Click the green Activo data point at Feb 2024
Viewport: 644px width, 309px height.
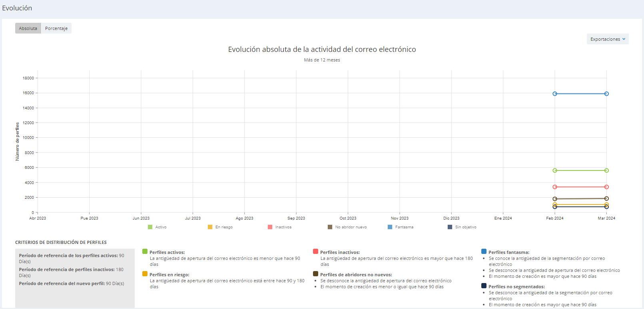point(555,170)
